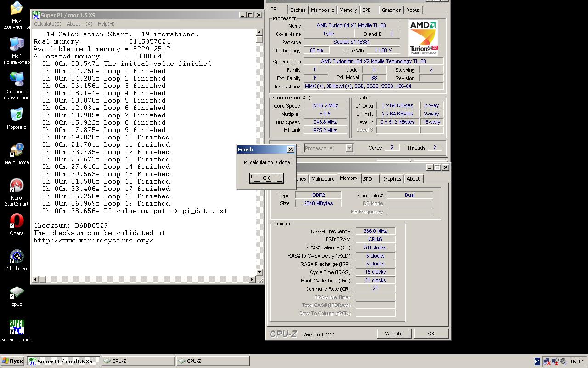Select the Opera browser desktop icon

click(x=17, y=225)
